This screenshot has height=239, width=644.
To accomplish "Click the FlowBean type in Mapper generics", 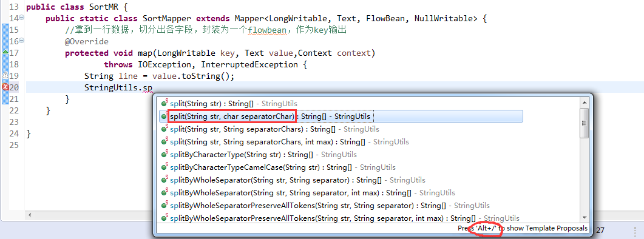I will [x=385, y=18].
